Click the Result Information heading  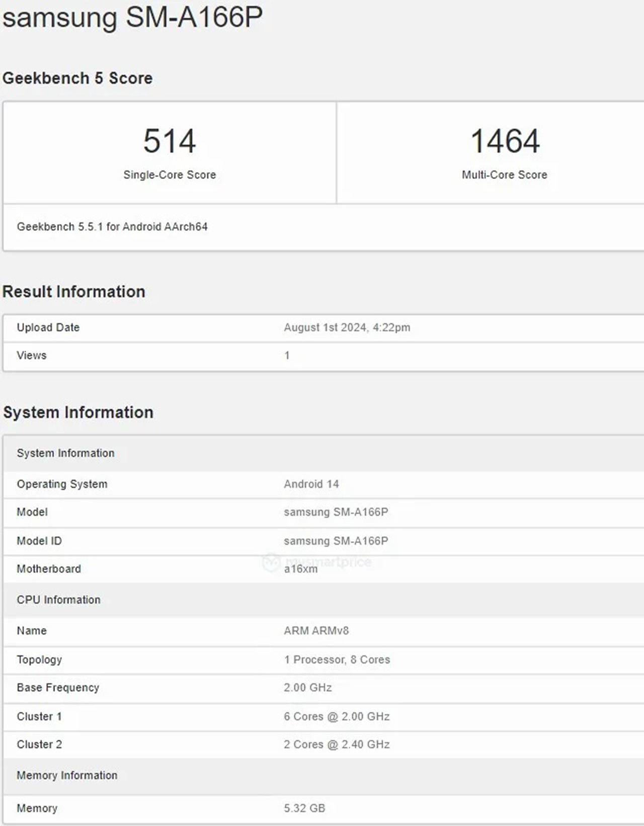[74, 292]
